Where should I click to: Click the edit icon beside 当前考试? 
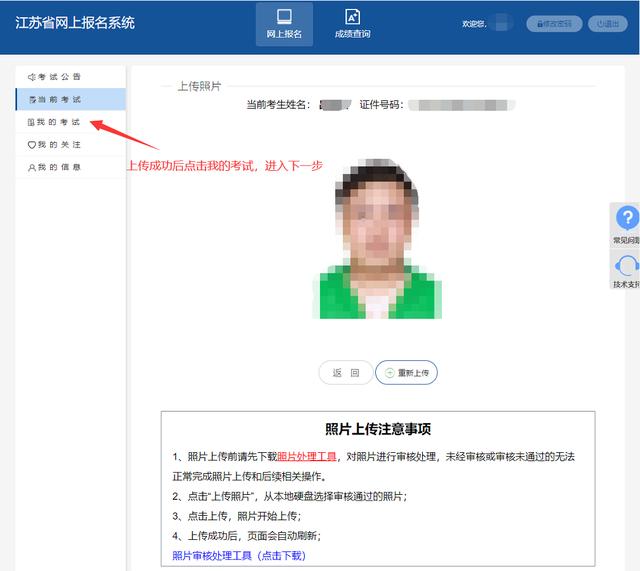33,99
